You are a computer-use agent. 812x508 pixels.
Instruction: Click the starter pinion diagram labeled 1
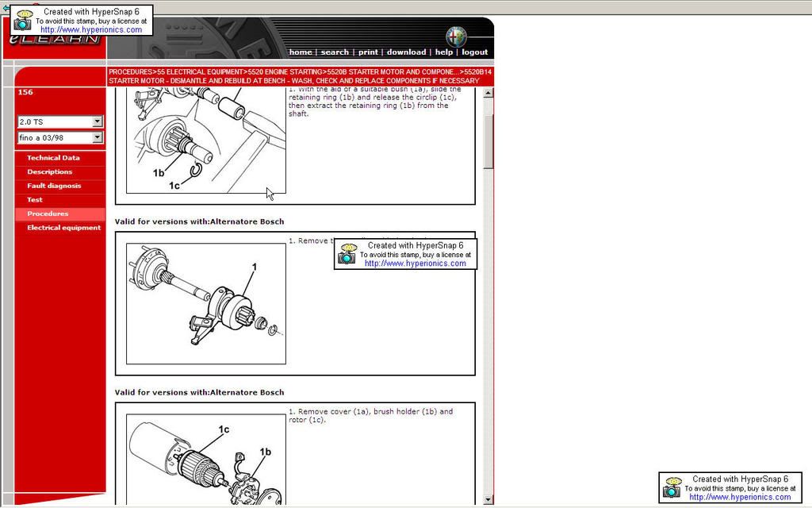pos(206,304)
